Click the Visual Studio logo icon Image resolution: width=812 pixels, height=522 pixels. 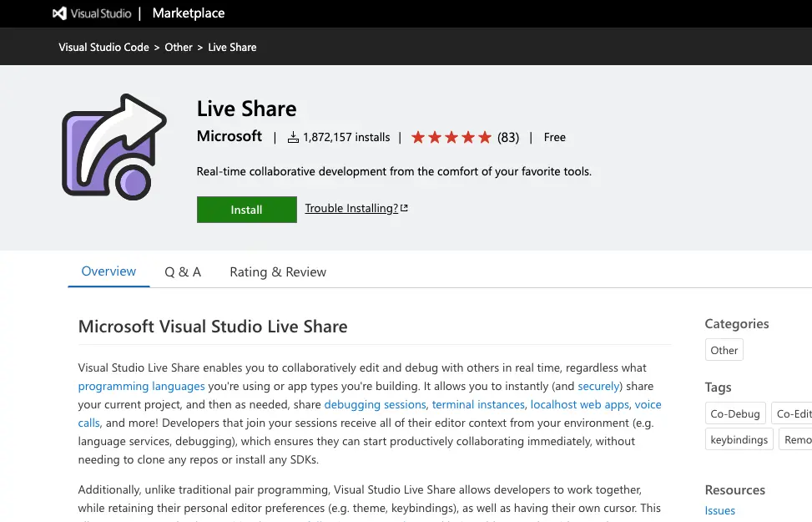point(59,13)
